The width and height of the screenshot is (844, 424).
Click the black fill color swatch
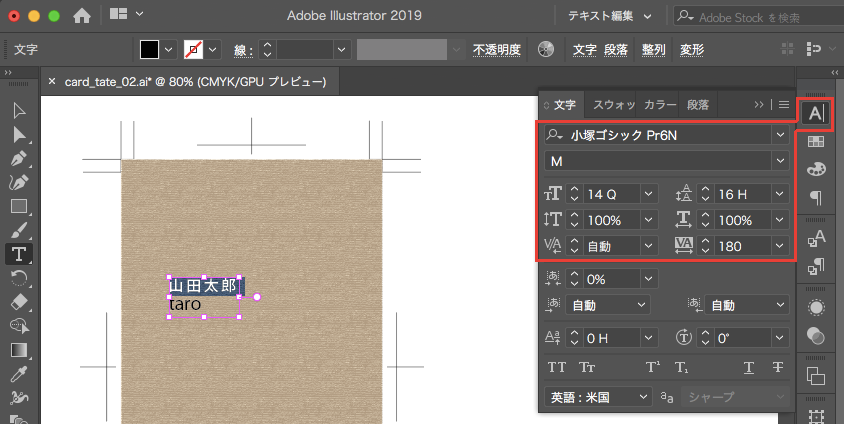pos(149,49)
